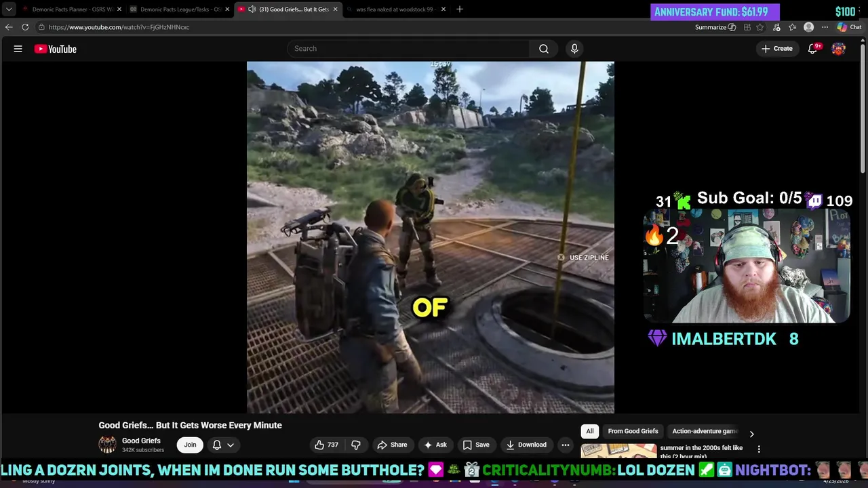Open browser settings and more menu
Screen dimensions: 868x488
825,27
